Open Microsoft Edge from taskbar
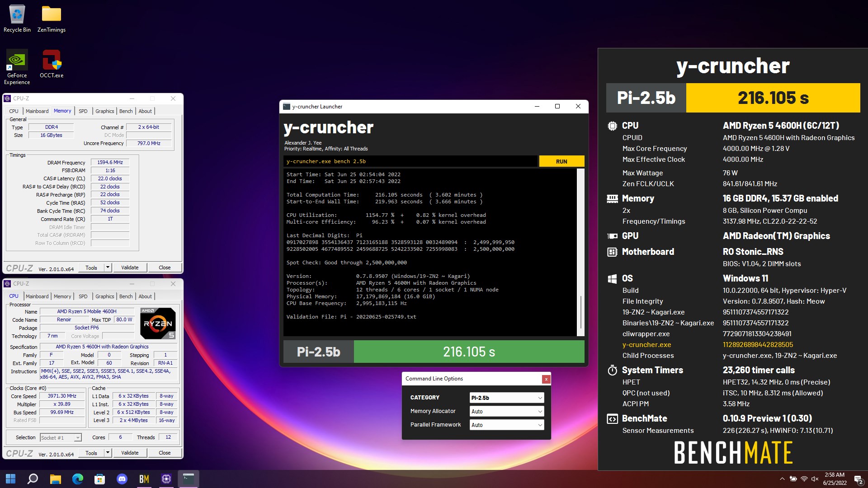 tap(78, 479)
